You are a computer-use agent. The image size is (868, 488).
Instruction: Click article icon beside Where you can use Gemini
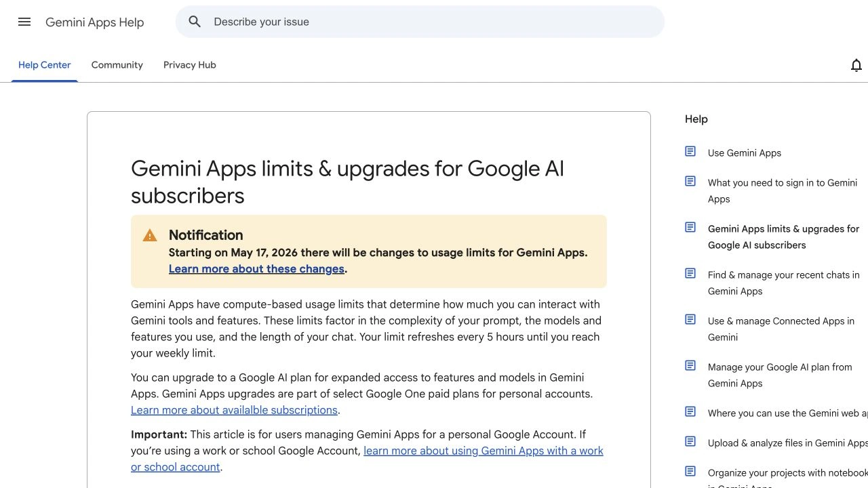[x=690, y=412]
